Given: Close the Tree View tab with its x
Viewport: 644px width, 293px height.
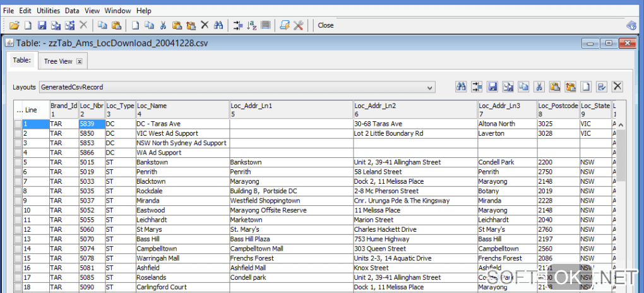Looking at the screenshot, I should coord(80,61).
